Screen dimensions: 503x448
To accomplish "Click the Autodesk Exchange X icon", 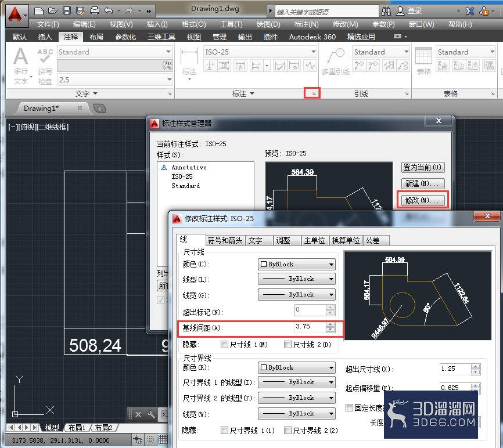I will click(470, 11).
